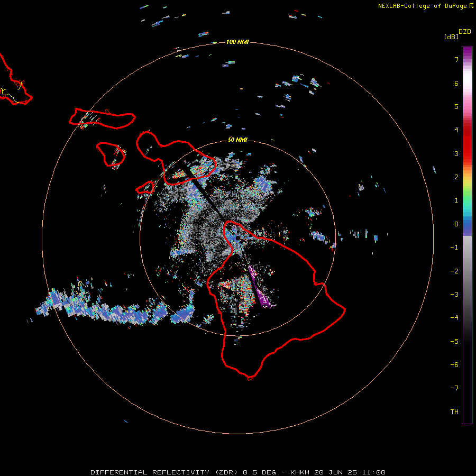Click the legend value -2

point(454,271)
